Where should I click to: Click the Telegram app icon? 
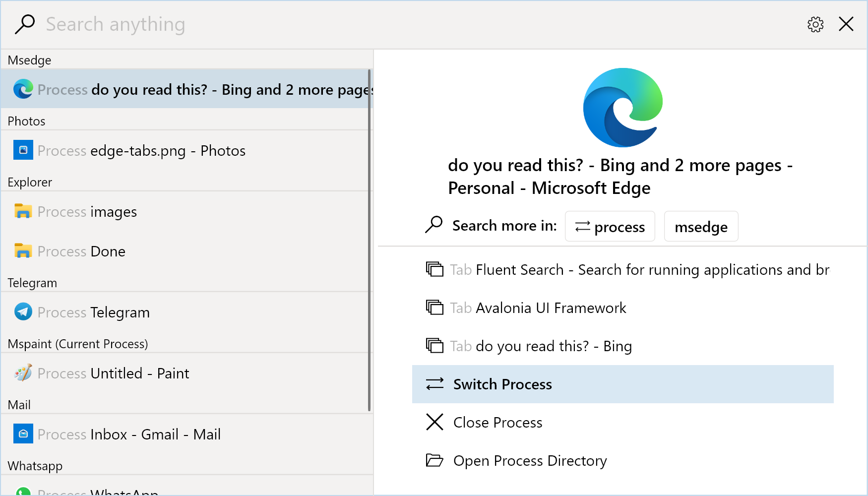tap(23, 312)
